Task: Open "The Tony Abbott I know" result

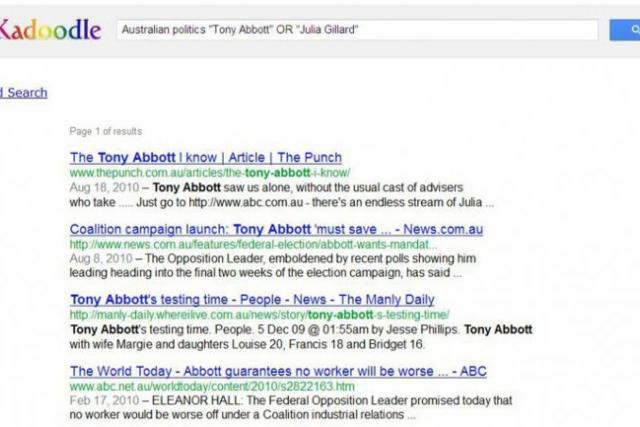Action: pyautogui.click(x=206, y=158)
